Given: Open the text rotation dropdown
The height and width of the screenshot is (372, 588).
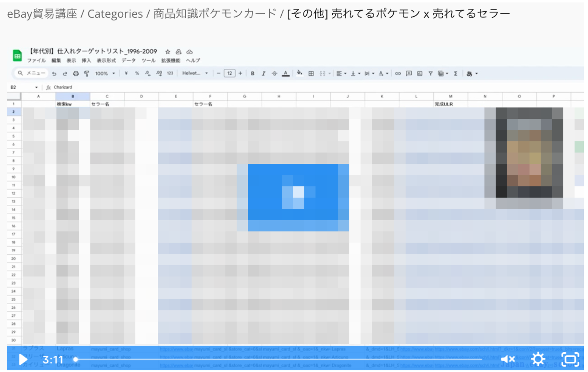Looking at the screenshot, I should pyautogui.click(x=383, y=73).
